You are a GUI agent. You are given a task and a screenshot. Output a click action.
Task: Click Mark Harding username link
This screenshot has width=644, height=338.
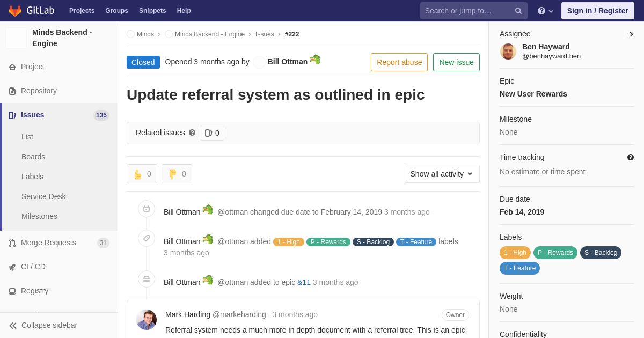pyautogui.click(x=239, y=314)
